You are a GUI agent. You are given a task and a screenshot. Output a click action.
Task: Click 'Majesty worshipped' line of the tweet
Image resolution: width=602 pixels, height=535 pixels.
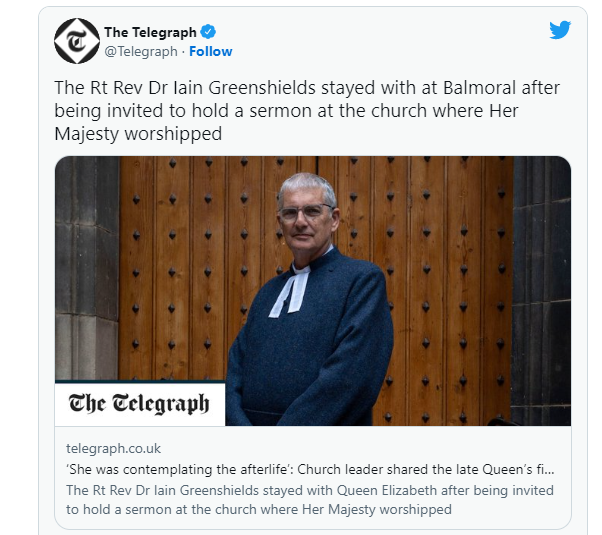tap(138, 134)
